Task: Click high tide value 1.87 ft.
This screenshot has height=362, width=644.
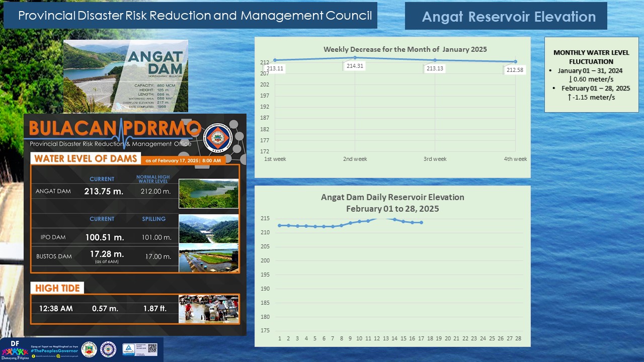Action: pyautogui.click(x=154, y=308)
